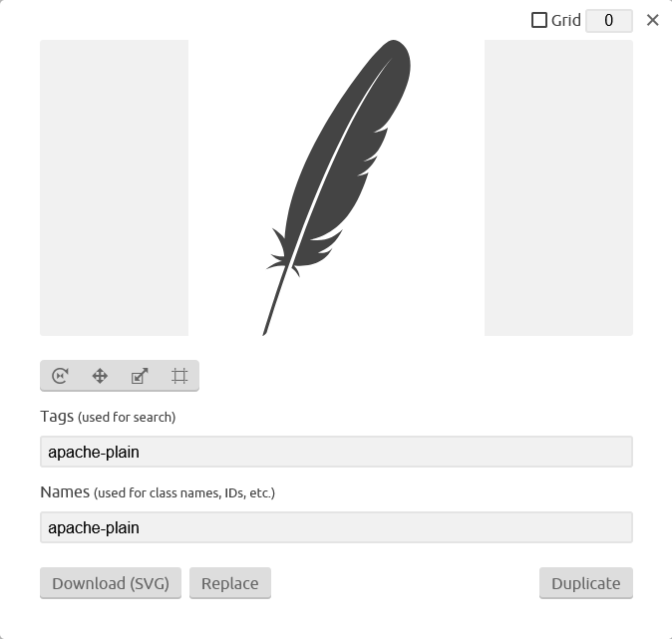This screenshot has height=639, width=672.
Task: Duplicate the apache-plain glyph
Action: (x=586, y=583)
